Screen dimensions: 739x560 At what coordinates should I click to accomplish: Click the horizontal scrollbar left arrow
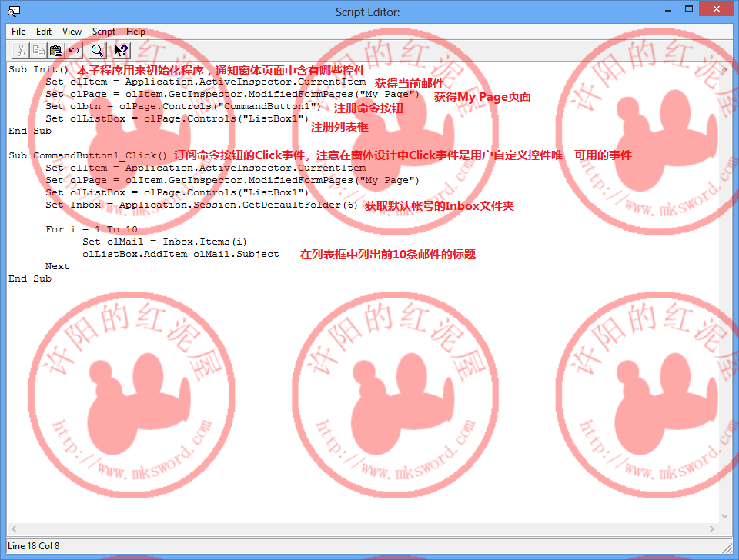pos(14,529)
